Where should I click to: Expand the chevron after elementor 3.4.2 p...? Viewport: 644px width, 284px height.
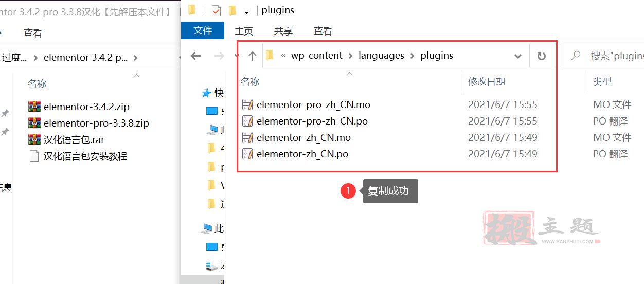136,58
